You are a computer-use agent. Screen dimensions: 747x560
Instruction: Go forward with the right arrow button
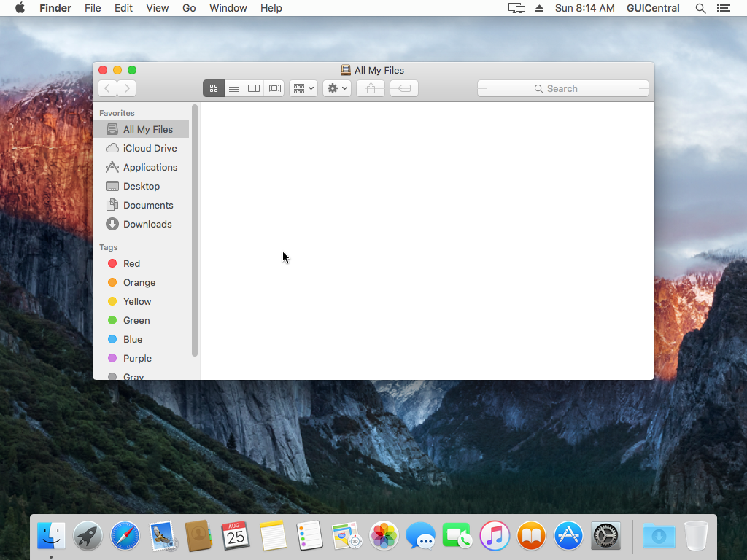pyautogui.click(x=127, y=88)
